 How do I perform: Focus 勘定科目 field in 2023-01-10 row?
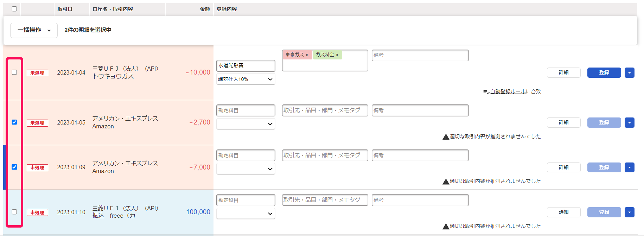[x=246, y=200]
